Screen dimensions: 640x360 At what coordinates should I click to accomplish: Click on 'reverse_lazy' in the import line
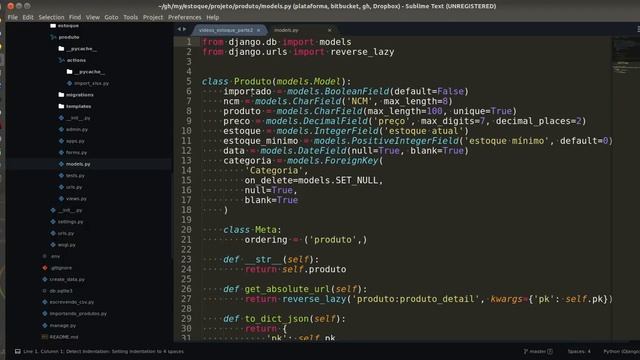(362, 52)
